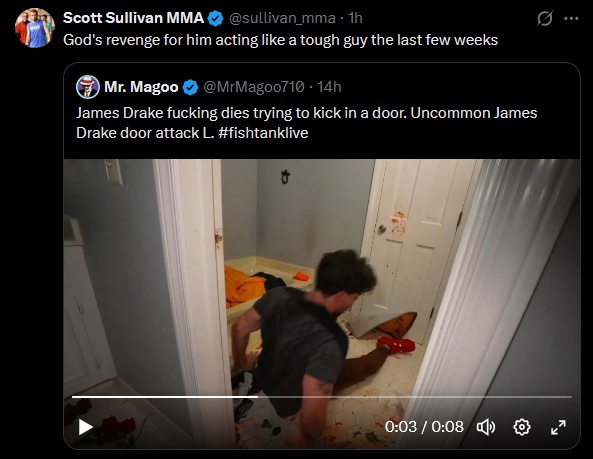Click the Mr. Magoo display name
This screenshot has height=459, width=593.
click(x=141, y=87)
